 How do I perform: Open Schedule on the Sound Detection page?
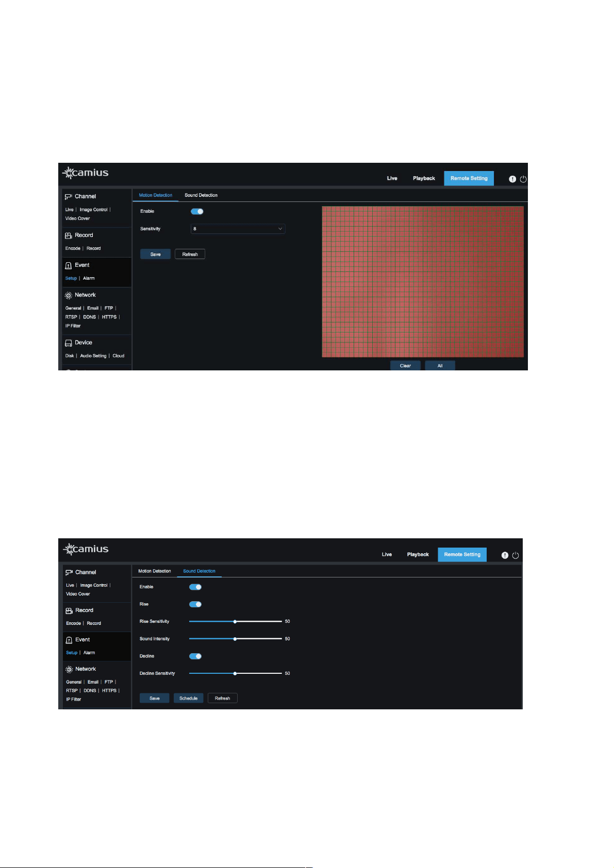(x=189, y=699)
